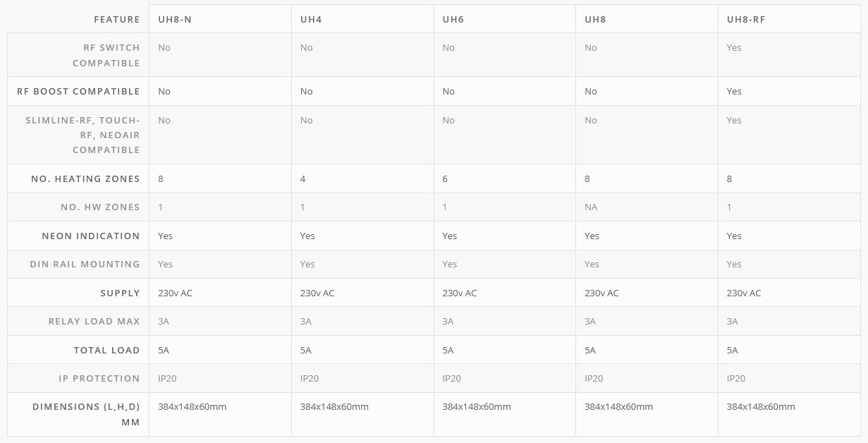Click the DIN Rail Mounting row label
868x443 pixels.
[x=85, y=264]
